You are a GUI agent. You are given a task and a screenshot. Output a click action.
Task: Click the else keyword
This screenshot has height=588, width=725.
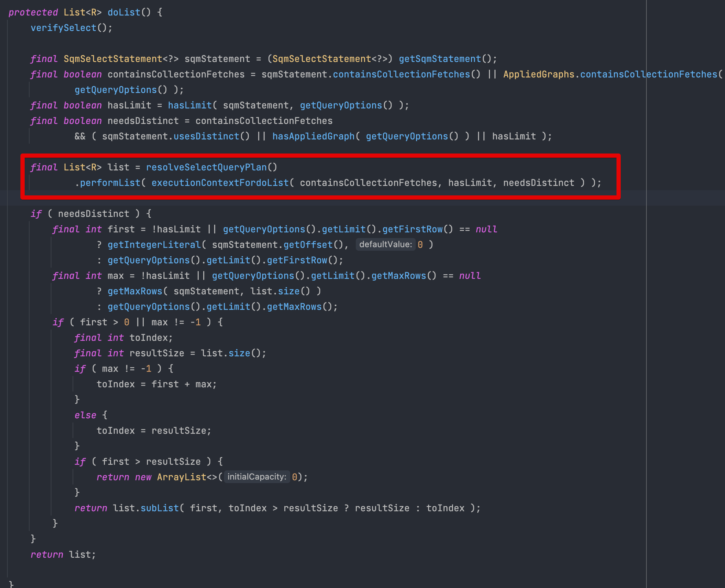pos(85,415)
